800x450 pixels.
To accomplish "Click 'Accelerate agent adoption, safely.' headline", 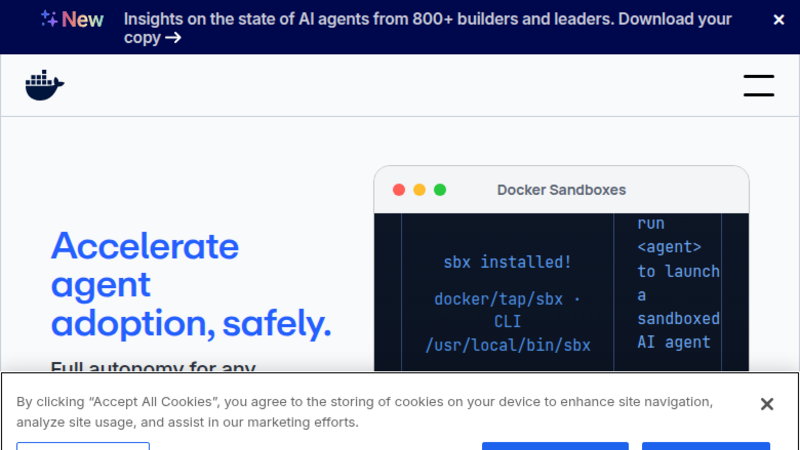I will coord(191,285).
